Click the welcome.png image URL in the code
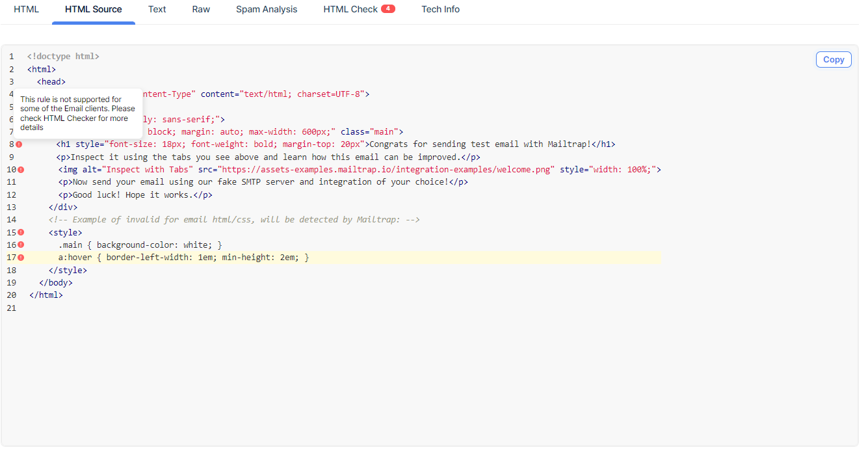 click(x=386, y=170)
